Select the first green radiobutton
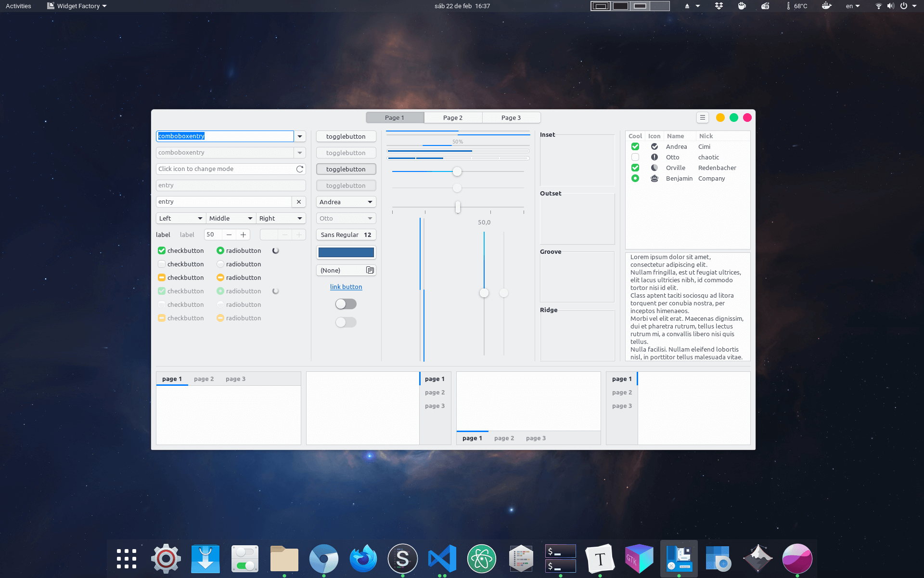 coord(220,250)
